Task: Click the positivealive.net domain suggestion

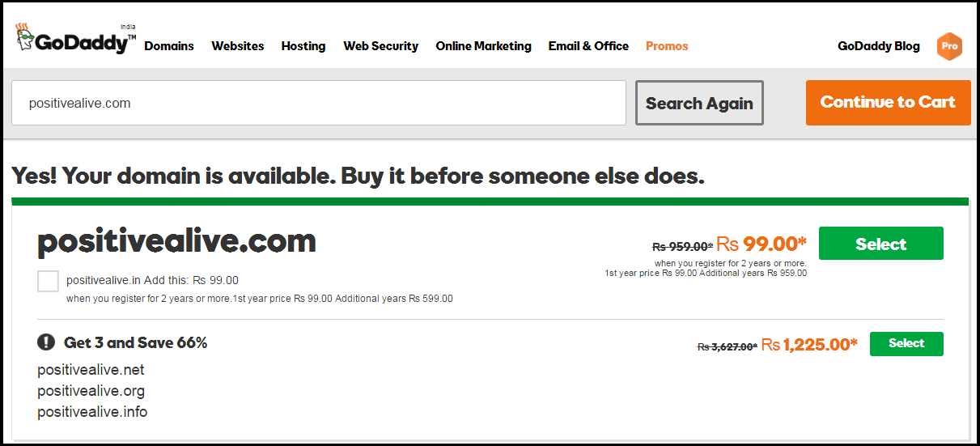Action: coord(91,370)
